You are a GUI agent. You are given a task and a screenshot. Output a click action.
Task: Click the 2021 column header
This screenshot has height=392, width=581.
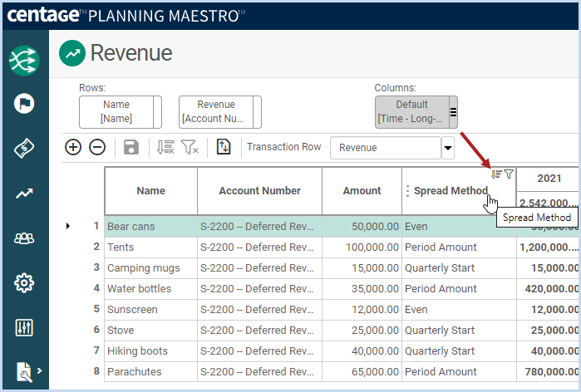coord(549,179)
